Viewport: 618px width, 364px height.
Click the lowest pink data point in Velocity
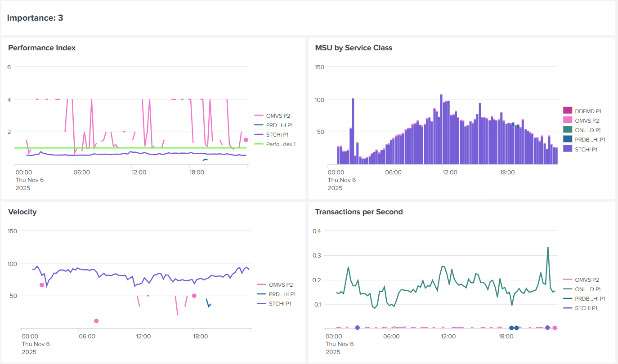coord(96,321)
